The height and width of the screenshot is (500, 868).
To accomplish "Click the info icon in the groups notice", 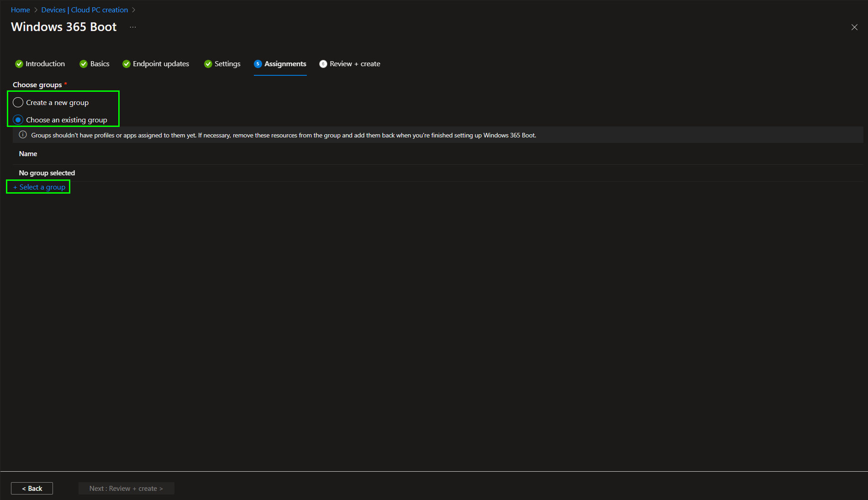I will tap(23, 135).
